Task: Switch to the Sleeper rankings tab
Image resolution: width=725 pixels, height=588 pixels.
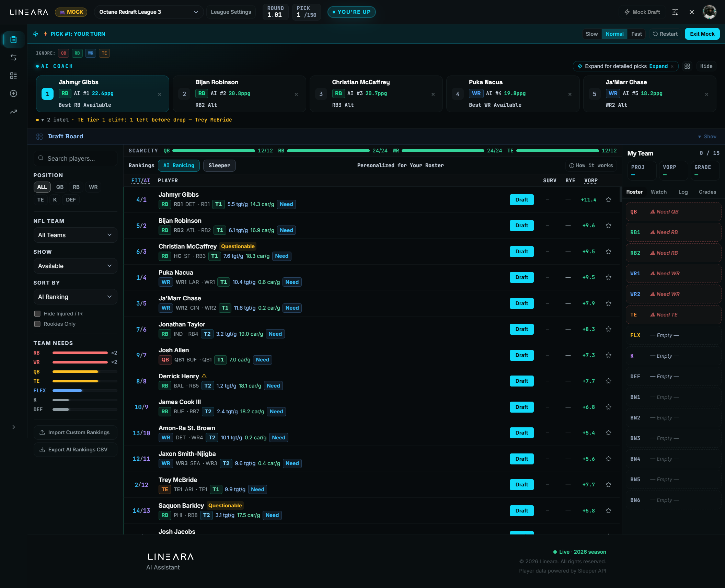Action: (x=219, y=165)
